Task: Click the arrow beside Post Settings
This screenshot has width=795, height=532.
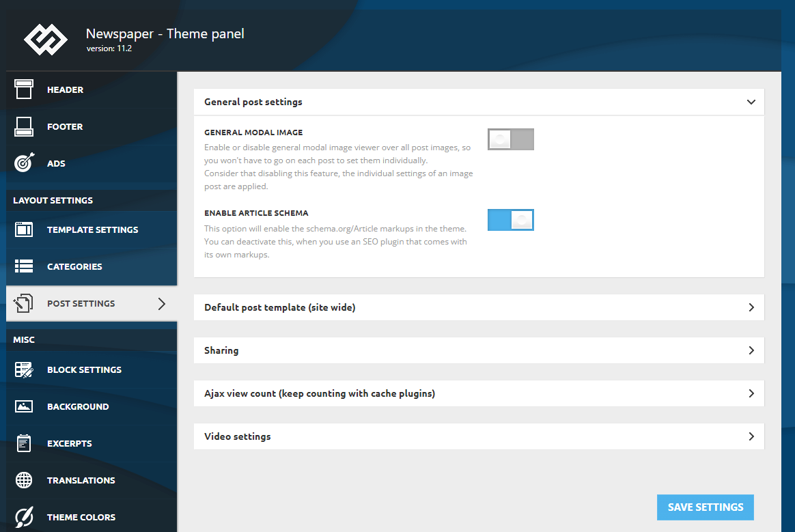Action: tap(162, 303)
